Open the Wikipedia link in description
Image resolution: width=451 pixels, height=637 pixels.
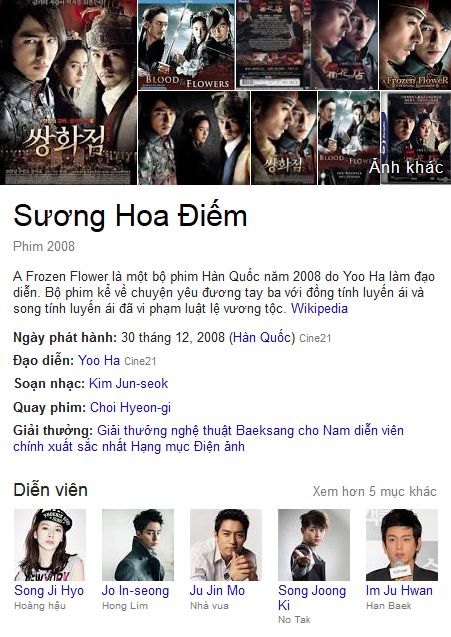click(x=319, y=308)
